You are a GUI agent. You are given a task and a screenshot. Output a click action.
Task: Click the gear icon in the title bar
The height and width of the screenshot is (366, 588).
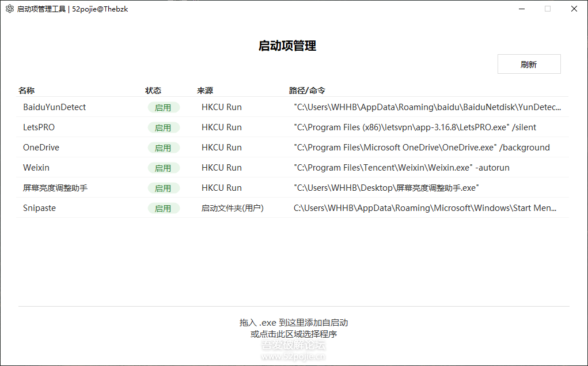point(9,9)
